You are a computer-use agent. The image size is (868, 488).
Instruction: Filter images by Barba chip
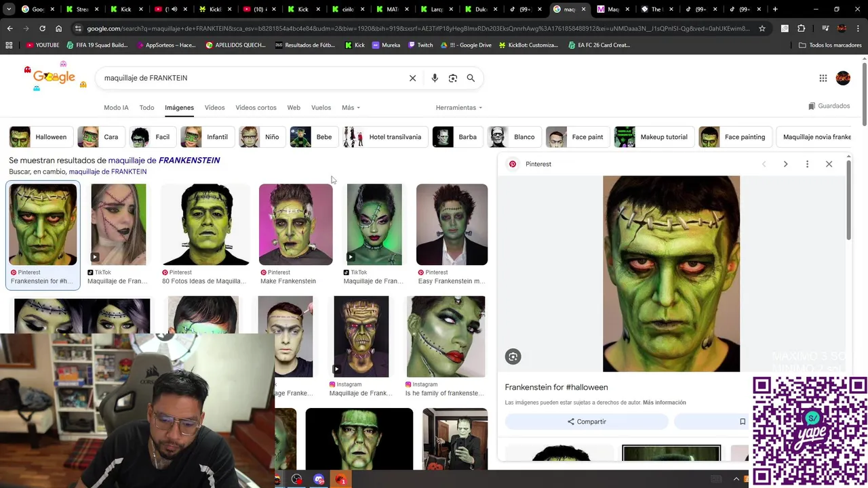(456, 137)
